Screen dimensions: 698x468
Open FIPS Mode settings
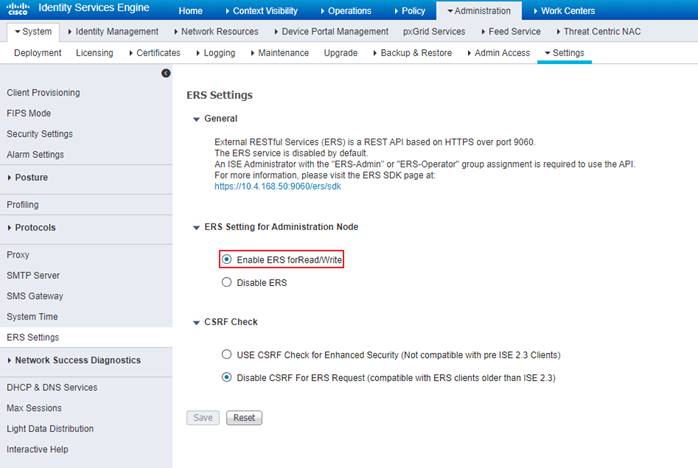(x=28, y=113)
